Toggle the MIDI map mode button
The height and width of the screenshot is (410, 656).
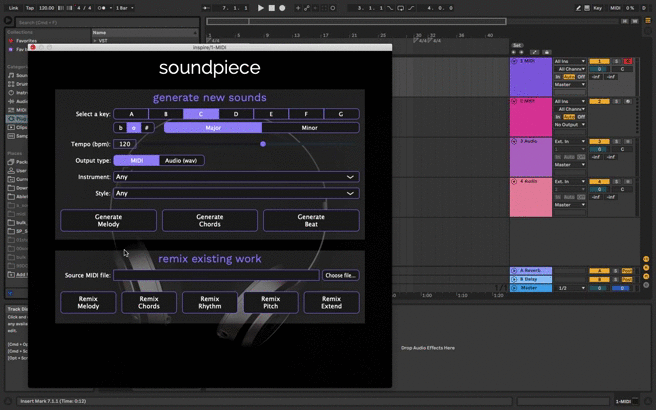(x=615, y=8)
